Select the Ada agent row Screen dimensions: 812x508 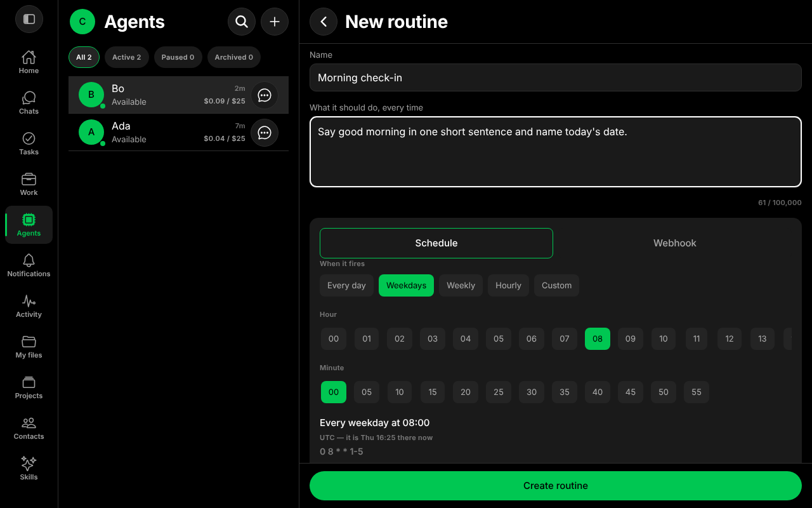point(178,133)
